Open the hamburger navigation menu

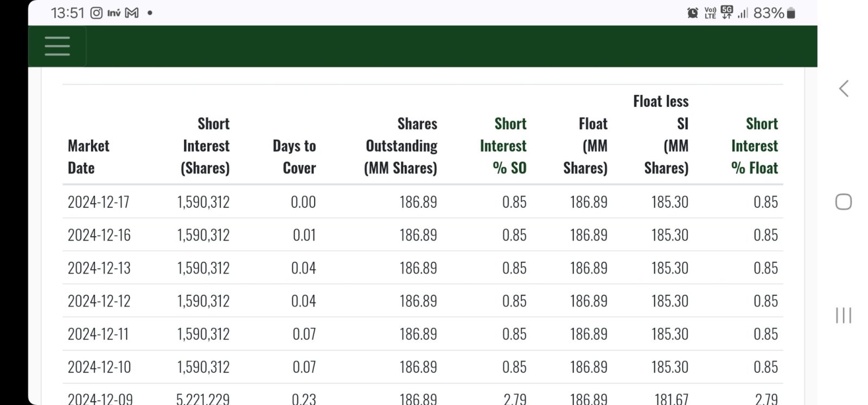[57, 46]
